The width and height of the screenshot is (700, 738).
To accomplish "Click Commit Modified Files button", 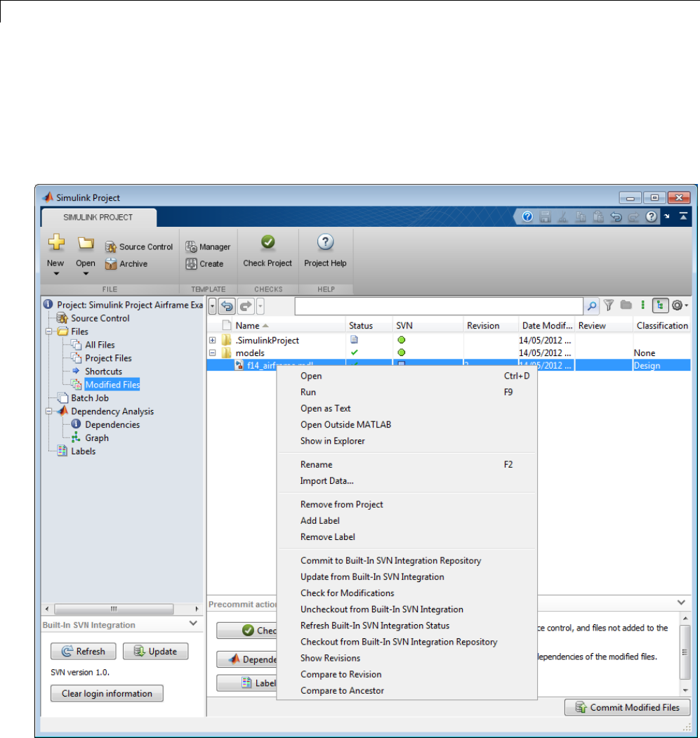I will click(628, 707).
